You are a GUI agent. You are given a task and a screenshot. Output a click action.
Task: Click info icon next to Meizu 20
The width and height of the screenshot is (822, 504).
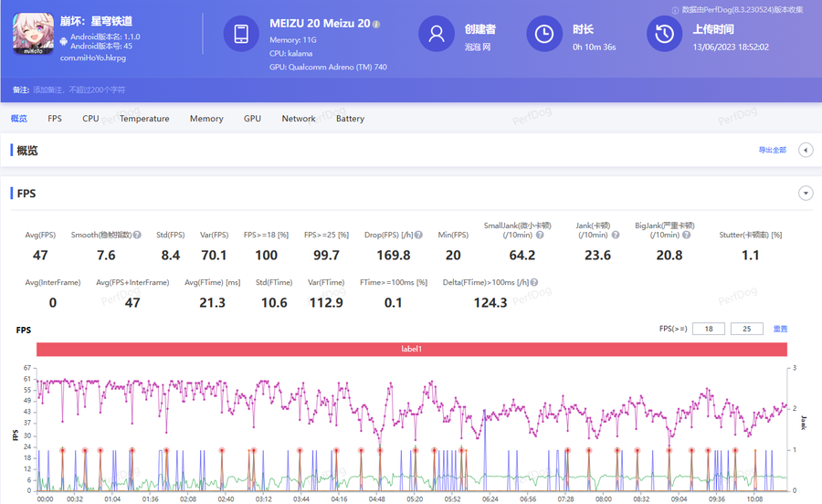click(x=376, y=24)
